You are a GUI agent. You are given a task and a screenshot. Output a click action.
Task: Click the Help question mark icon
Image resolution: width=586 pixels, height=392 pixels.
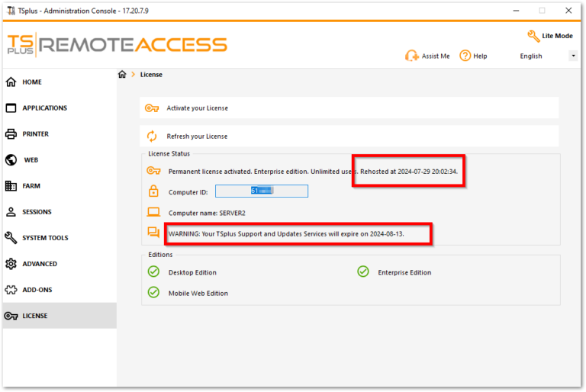coord(465,56)
